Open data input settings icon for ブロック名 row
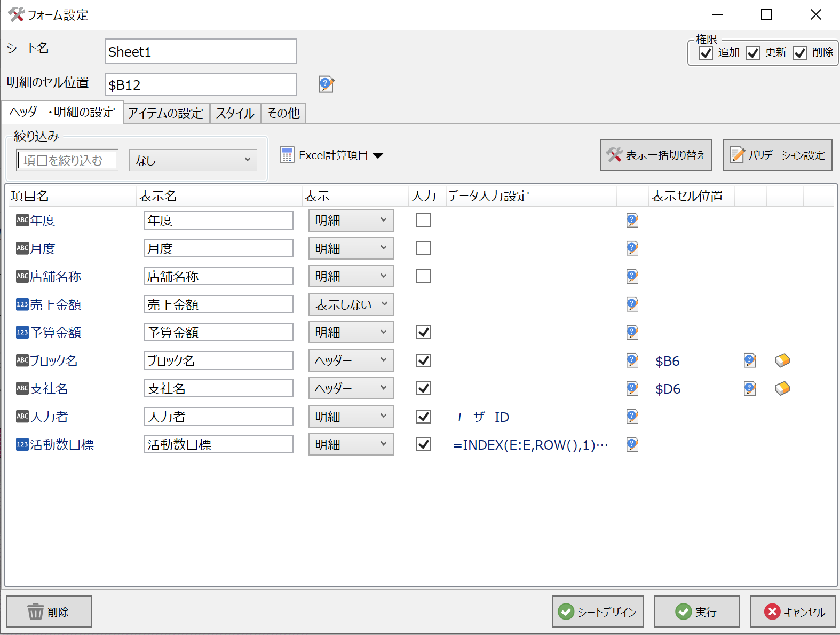This screenshot has height=635, width=840. [x=632, y=360]
